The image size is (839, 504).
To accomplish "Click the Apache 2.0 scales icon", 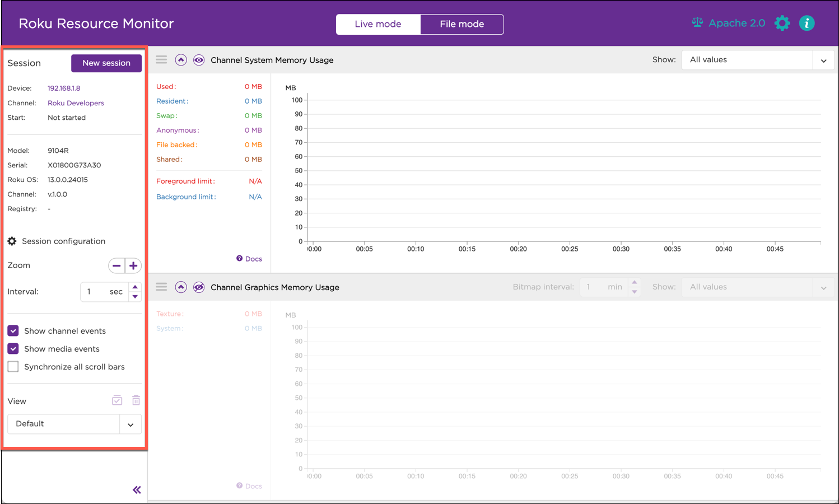I will tap(697, 22).
